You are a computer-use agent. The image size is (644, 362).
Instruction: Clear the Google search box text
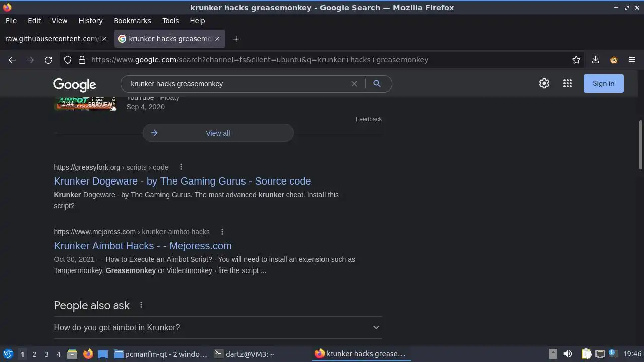pyautogui.click(x=354, y=84)
